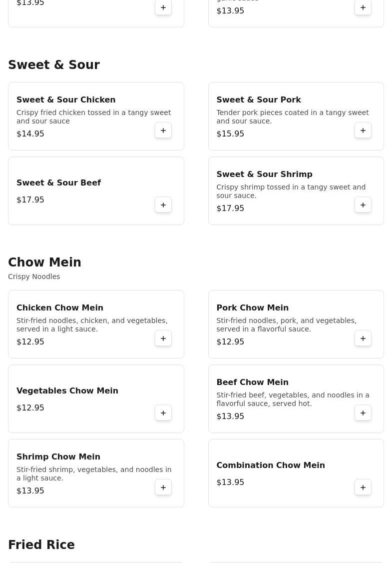Image resolution: width=392 pixels, height=563 pixels.
Task: Add Combination Chow Mein to order
Action: [x=363, y=487]
